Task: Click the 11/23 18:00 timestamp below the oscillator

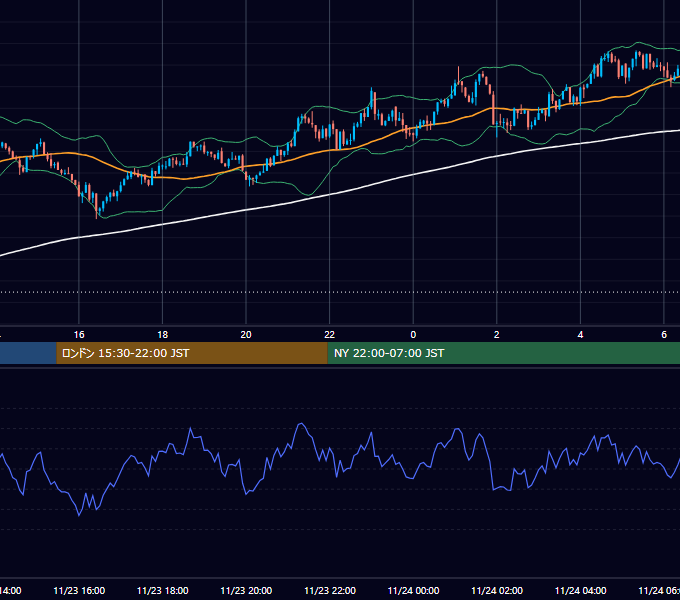Action: (163, 591)
